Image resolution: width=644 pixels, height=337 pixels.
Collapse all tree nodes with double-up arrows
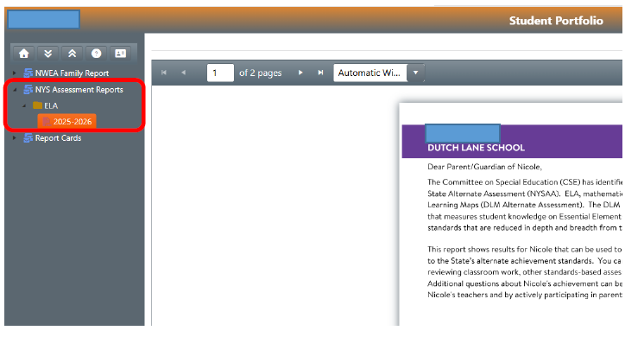[x=72, y=54]
